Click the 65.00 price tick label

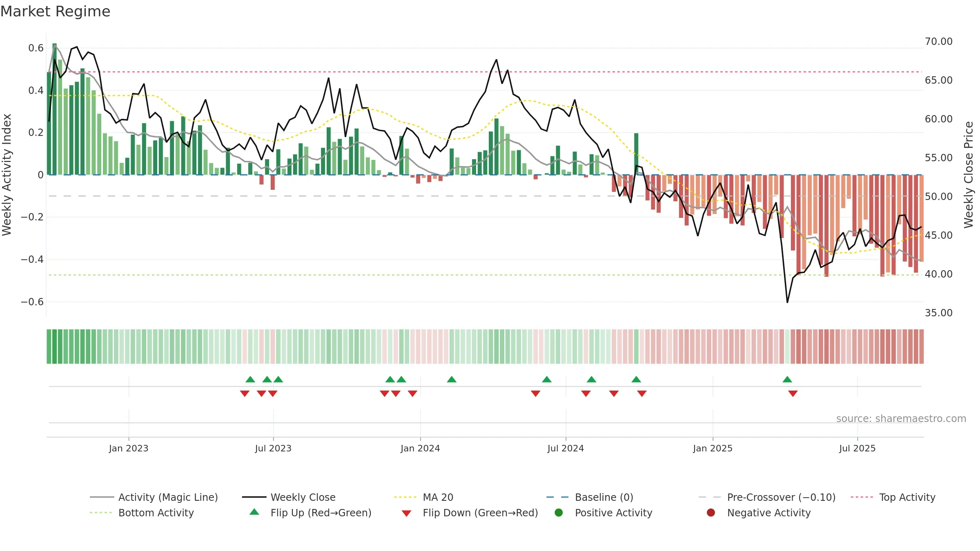[939, 80]
